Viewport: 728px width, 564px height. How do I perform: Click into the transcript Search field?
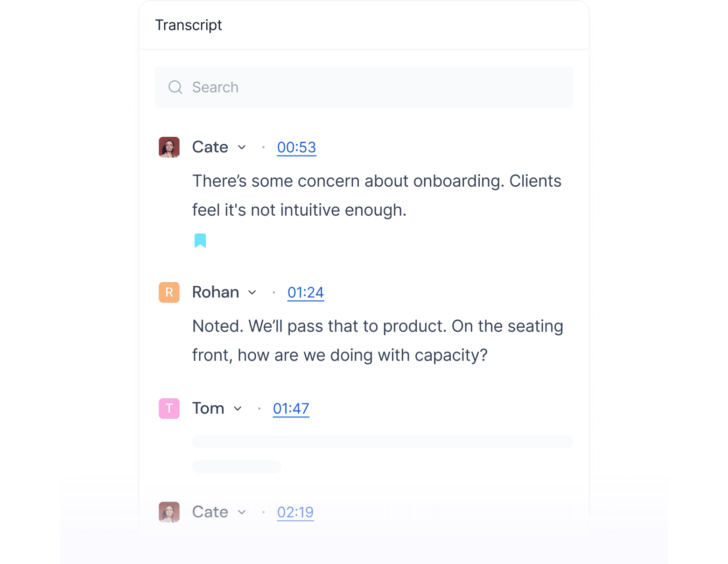click(x=364, y=87)
